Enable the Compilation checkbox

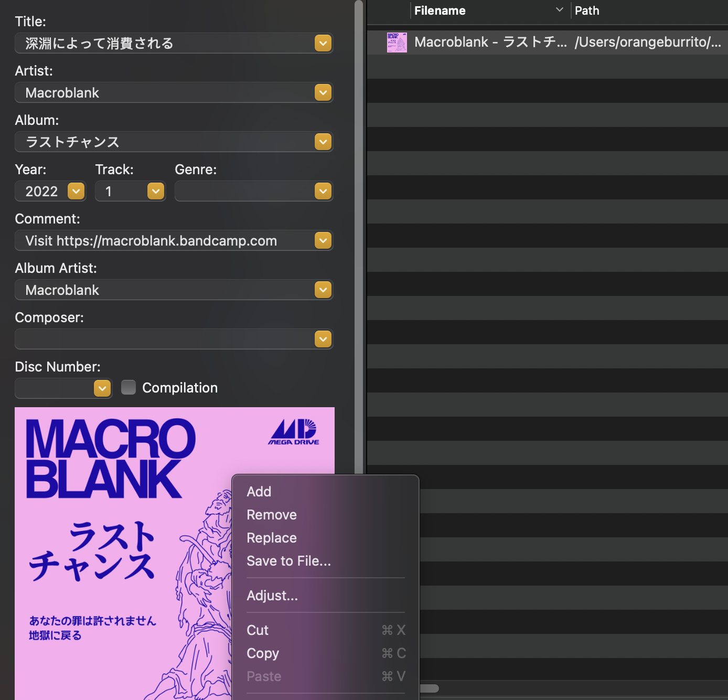point(129,387)
